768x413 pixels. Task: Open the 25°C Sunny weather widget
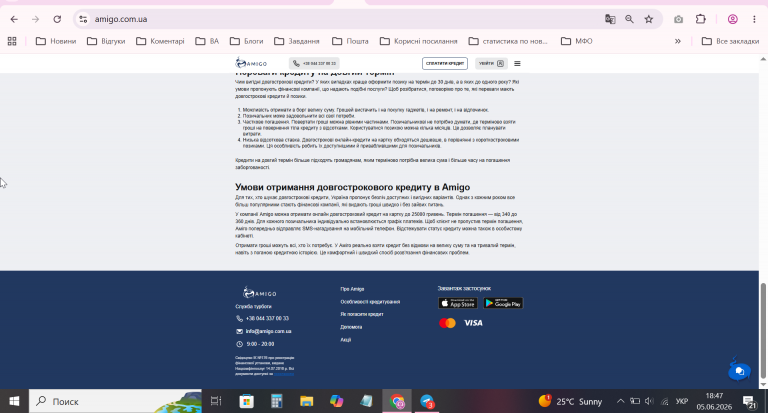point(570,401)
